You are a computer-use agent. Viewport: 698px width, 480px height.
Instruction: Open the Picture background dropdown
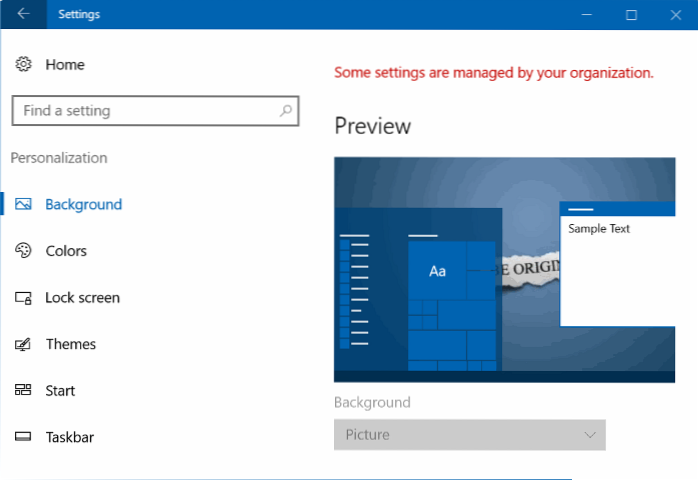pyautogui.click(x=470, y=435)
